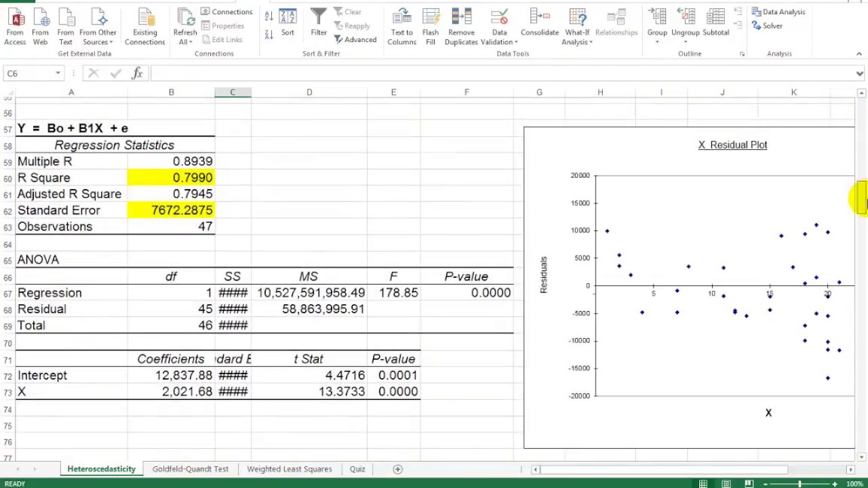Switch to Page Break Preview

pos(749,484)
